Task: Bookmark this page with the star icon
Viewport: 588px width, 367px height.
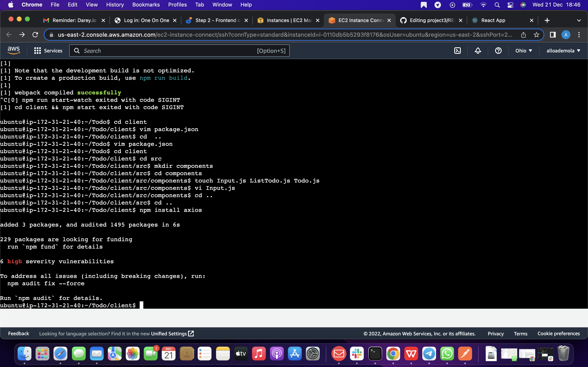Action: point(537,35)
